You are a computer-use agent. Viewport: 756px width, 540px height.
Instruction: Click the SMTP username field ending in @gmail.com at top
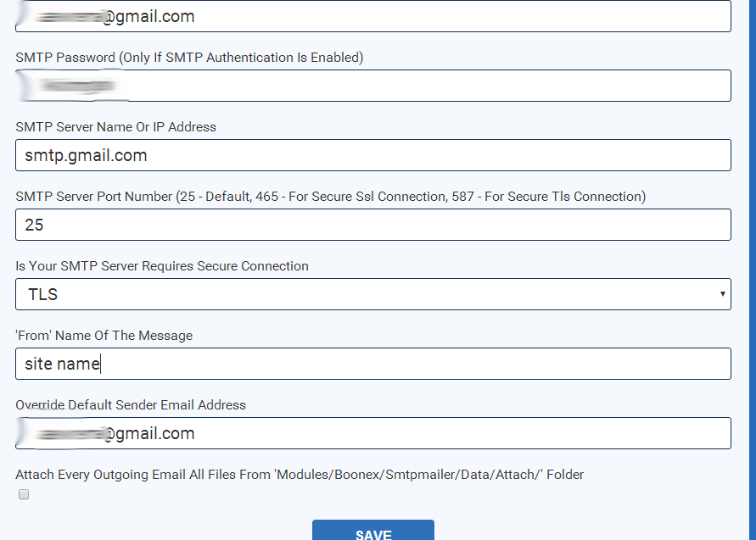point(373,16)
